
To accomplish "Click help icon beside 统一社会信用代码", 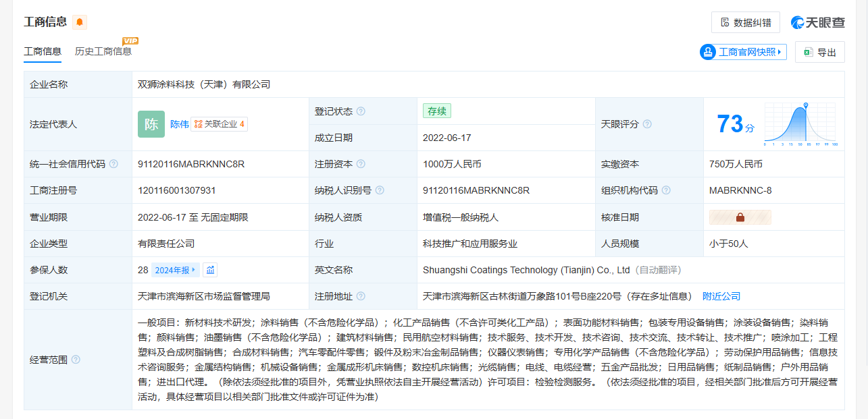I will coord(113,164).
